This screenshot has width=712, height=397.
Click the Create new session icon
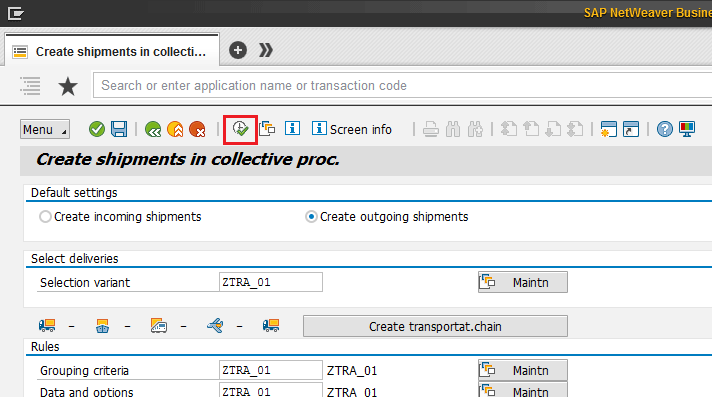[608, 129]
